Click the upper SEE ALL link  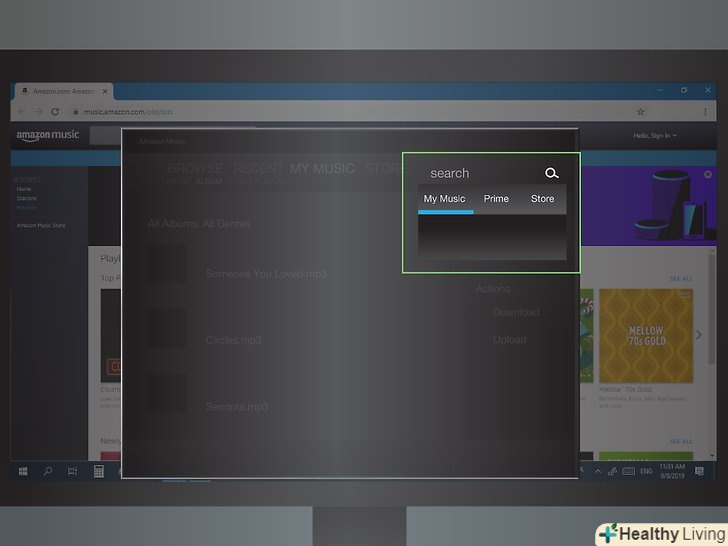click(x=681, y=279)
